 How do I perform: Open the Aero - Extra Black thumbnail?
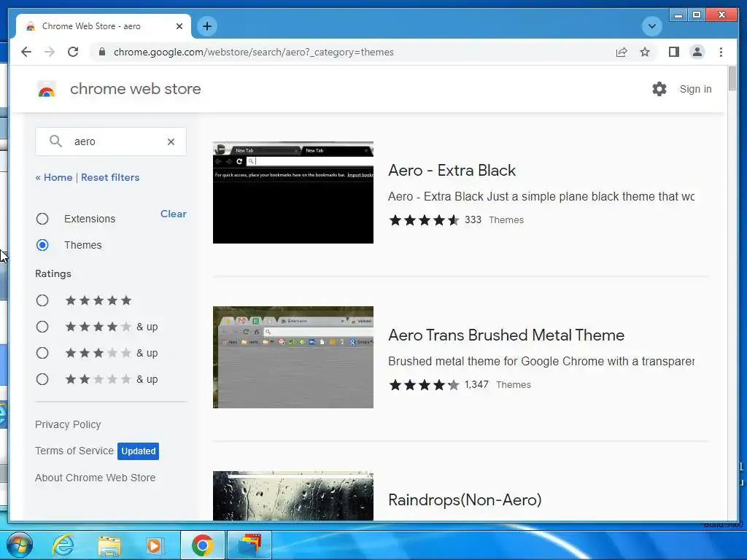pos(293,192)
